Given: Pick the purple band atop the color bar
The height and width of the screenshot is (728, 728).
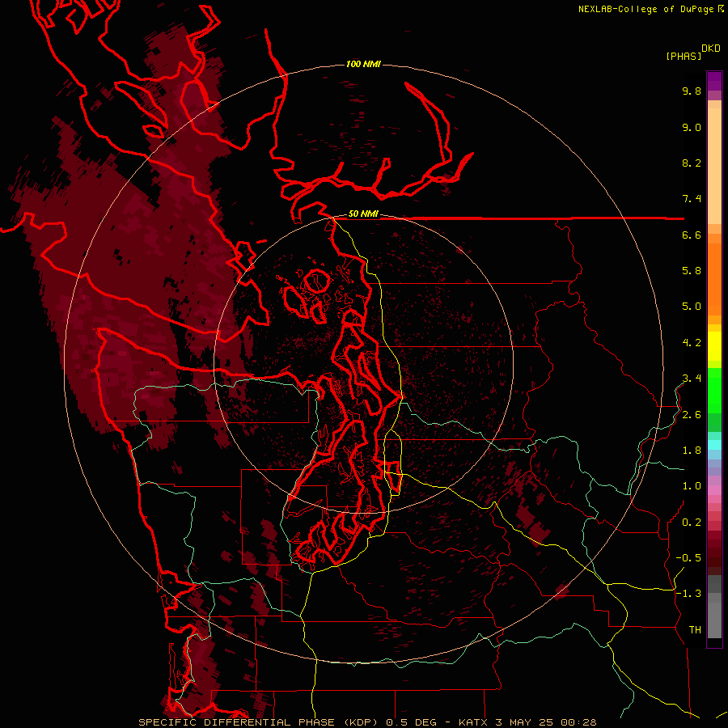Looking at the screenshot, I should click(714, 82).
